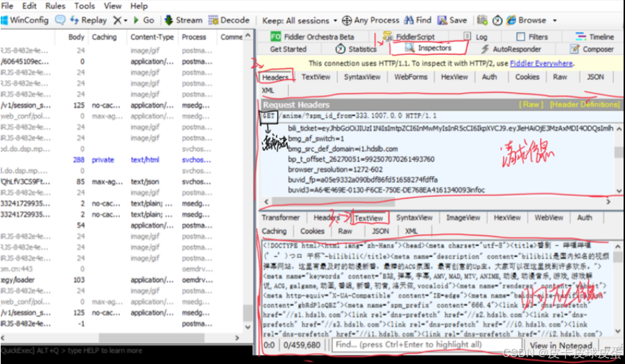Open the WinConfig tool
The width and height of the screenshot is (625, 364).
point(25,20)
